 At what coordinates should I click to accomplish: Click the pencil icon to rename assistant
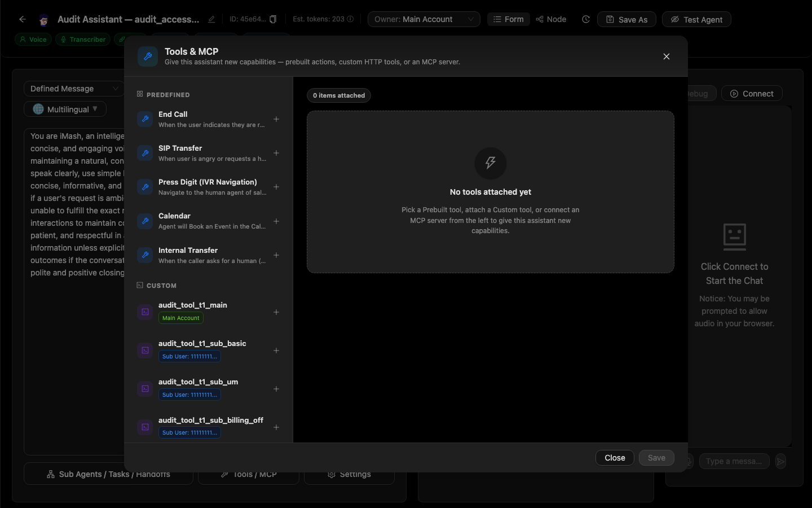(x=211, y=19)
